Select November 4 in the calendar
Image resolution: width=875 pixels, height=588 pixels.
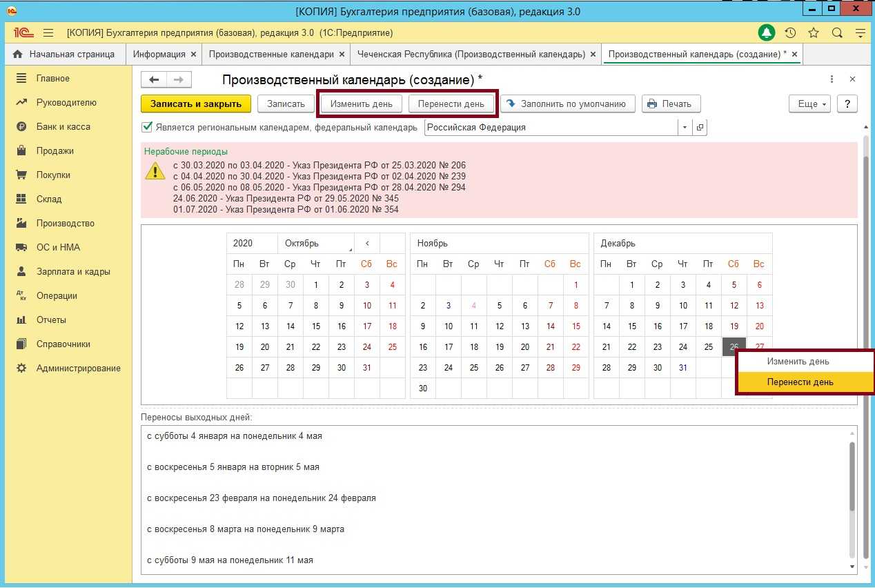tap(473, 306)
